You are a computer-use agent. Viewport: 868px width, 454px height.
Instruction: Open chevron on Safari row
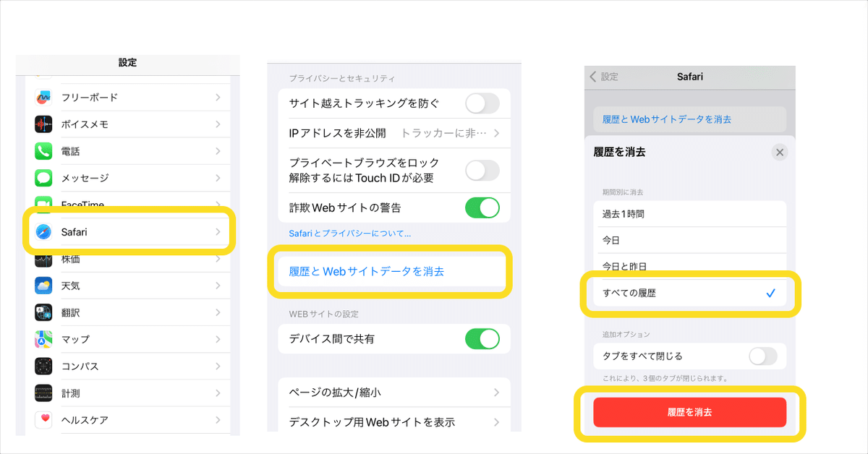tap(218, 232)
